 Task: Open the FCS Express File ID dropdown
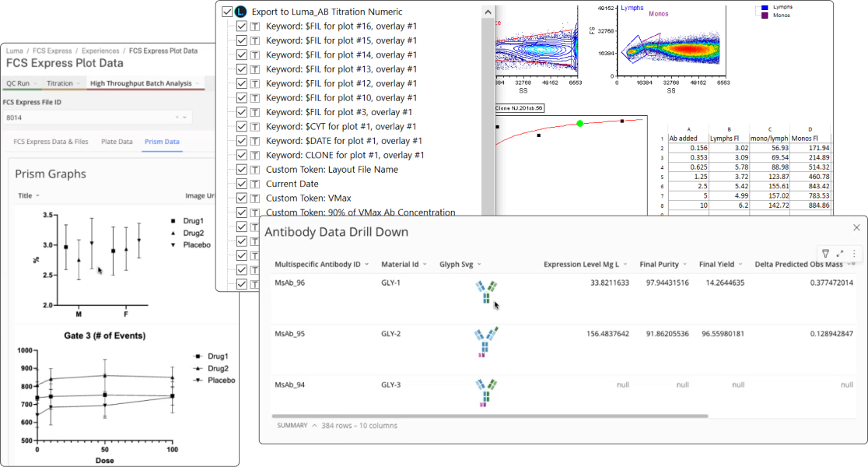(185, 118)
